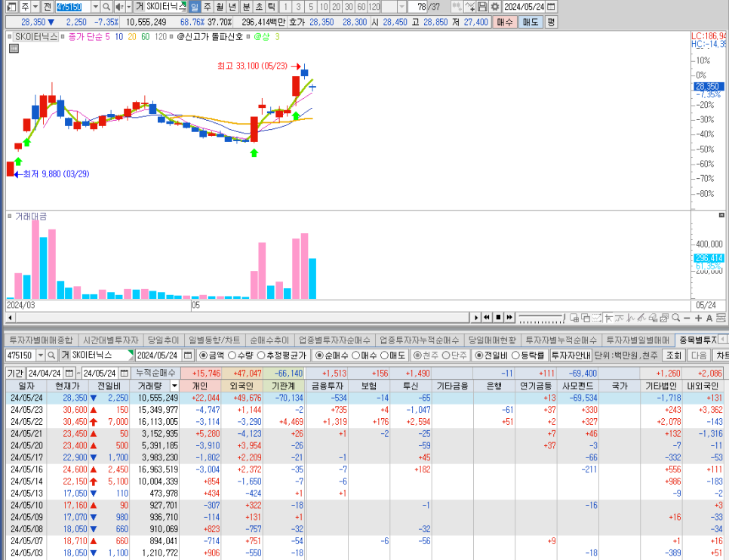Screen dimensions: 729x560
Task: Select the 금액 radio button
Action: coord(203,355)
